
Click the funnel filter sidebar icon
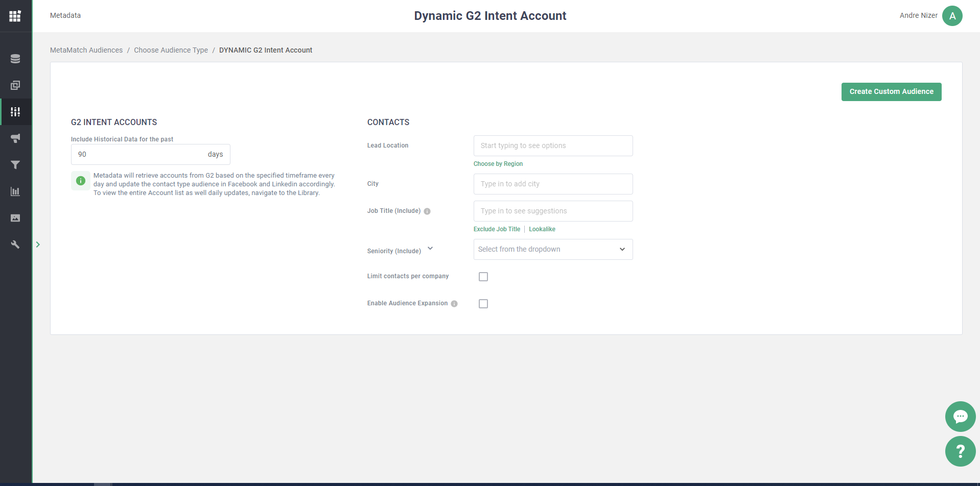click(15, 165)
